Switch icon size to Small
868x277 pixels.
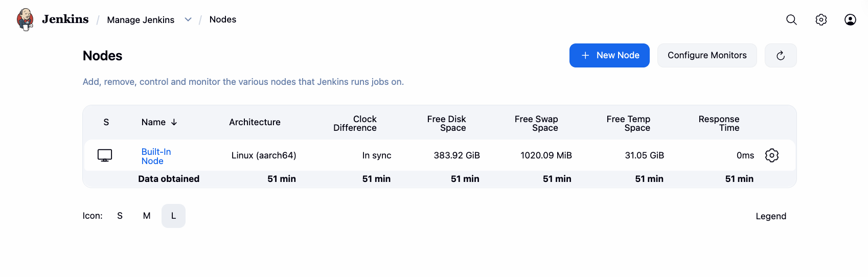(x=120, y=216)
